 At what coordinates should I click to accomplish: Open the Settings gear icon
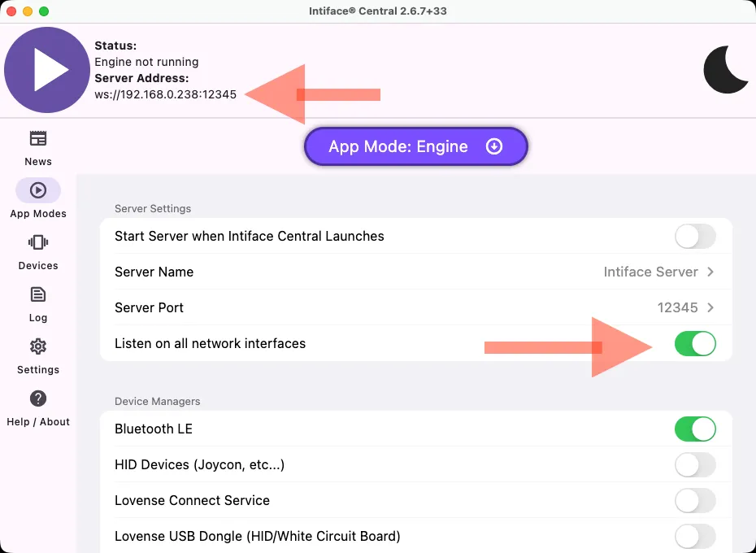pos(37,346)
